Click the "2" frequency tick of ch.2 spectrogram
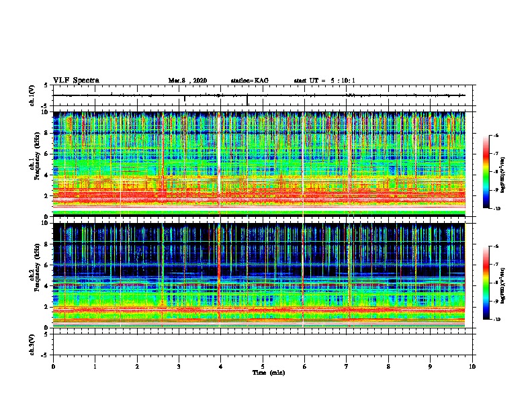 [47, 307]
